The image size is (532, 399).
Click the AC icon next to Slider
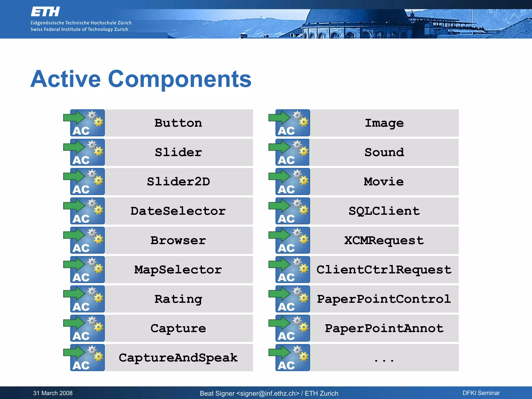(x=84, y=152)
